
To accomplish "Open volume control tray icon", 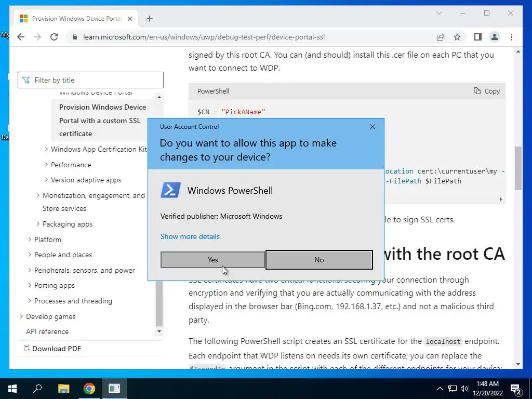I will point(464,389).
